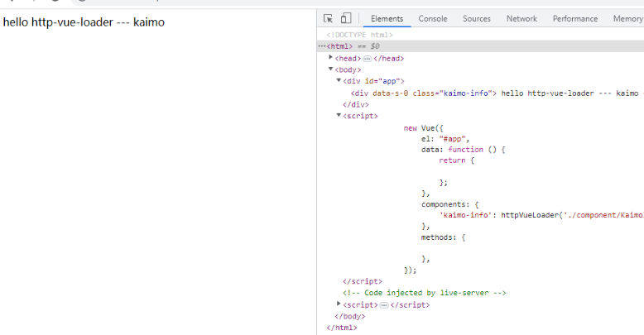
Task: Activate the inspect element picker icon
Action: 328,18
